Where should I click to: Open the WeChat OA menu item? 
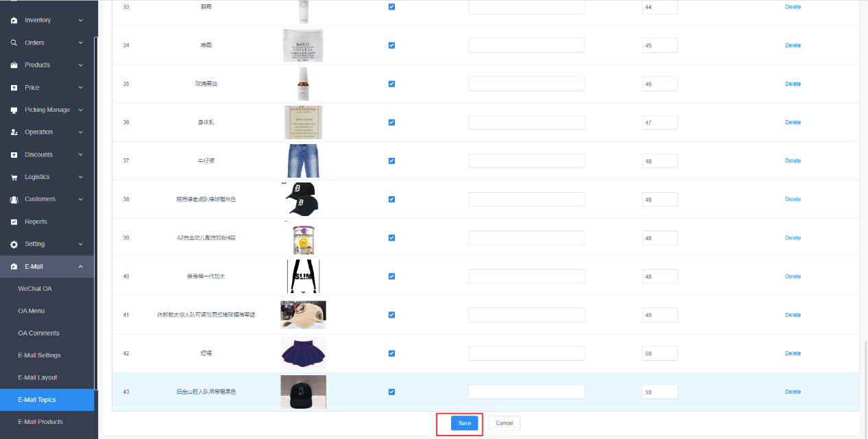pyautogui.click(x=35, y=289)
